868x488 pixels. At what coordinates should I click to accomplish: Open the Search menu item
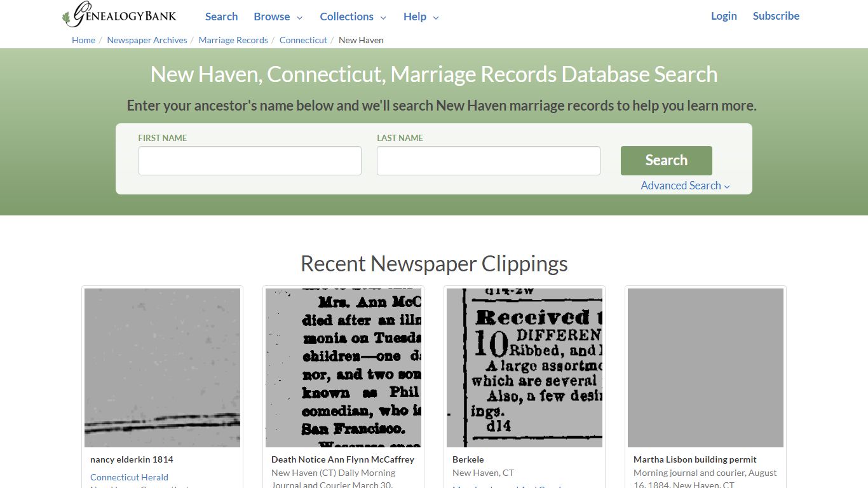(221, 17)
